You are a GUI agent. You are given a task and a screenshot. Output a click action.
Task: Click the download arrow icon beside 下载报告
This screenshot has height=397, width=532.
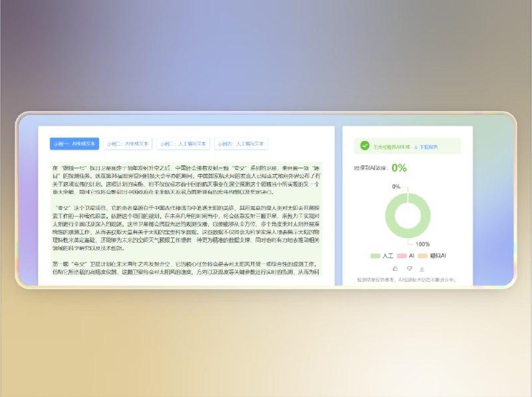coord(417,146)
